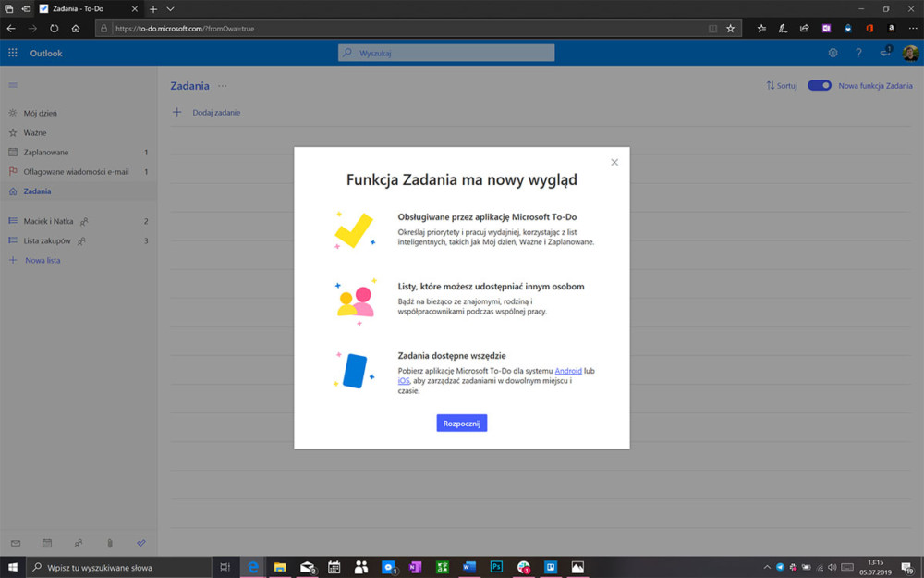
Task: Open the help question mark
Action: [x=858, y=53]
